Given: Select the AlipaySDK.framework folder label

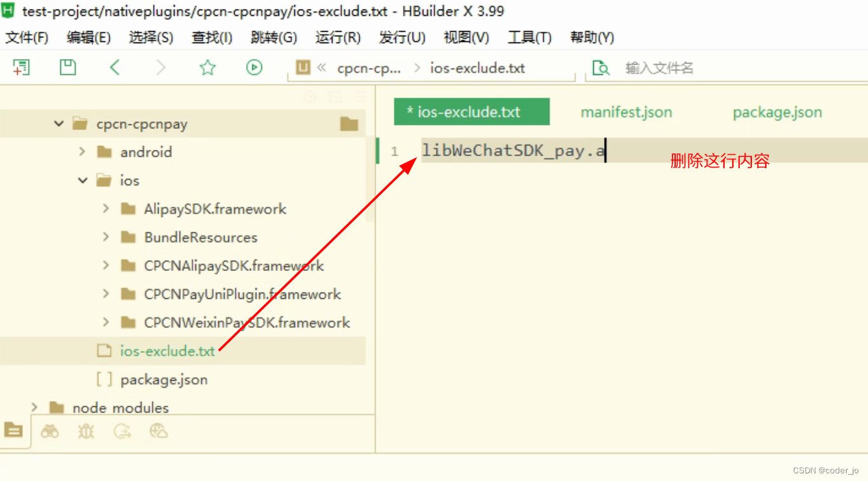Looking at the screenshot, I should [x=215, y=209].
